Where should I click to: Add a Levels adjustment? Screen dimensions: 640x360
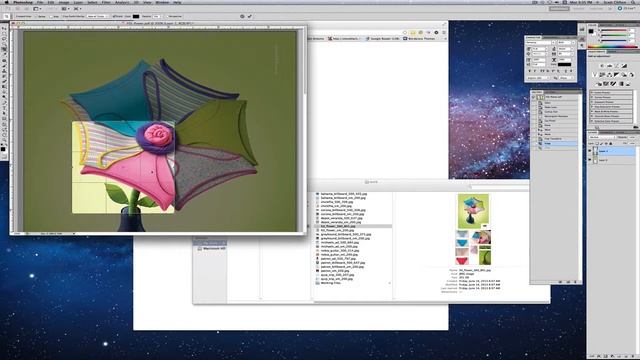point(609,66)
